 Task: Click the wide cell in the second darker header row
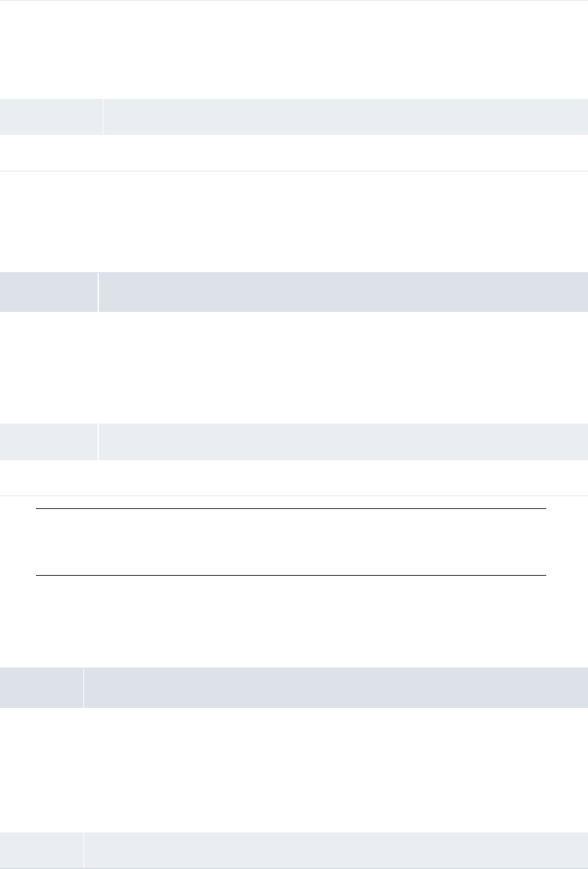(336, 688)
